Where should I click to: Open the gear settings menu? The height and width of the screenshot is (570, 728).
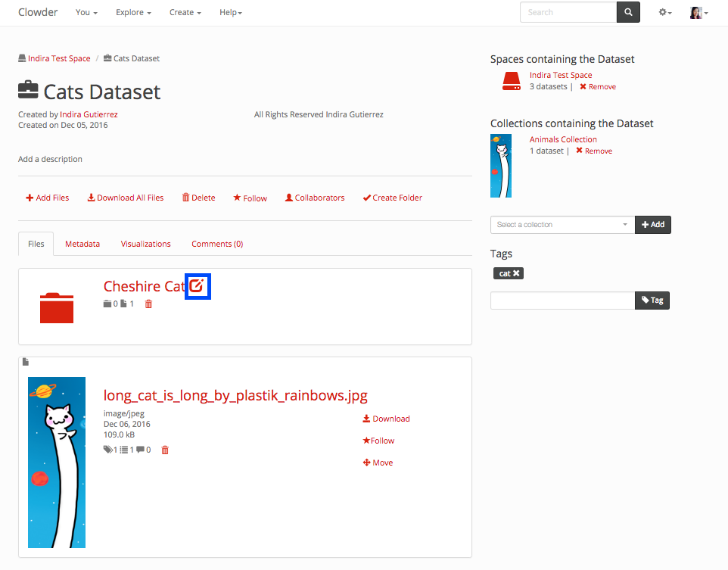[664, 13]
